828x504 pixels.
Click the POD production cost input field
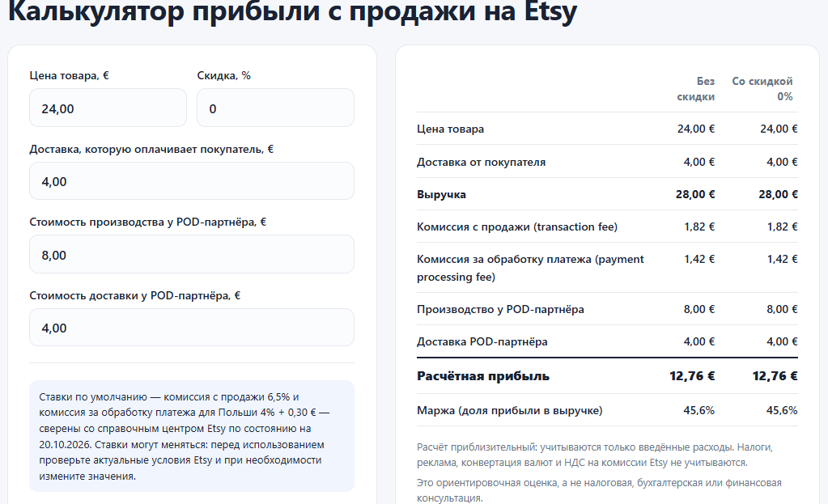(192, 254)
